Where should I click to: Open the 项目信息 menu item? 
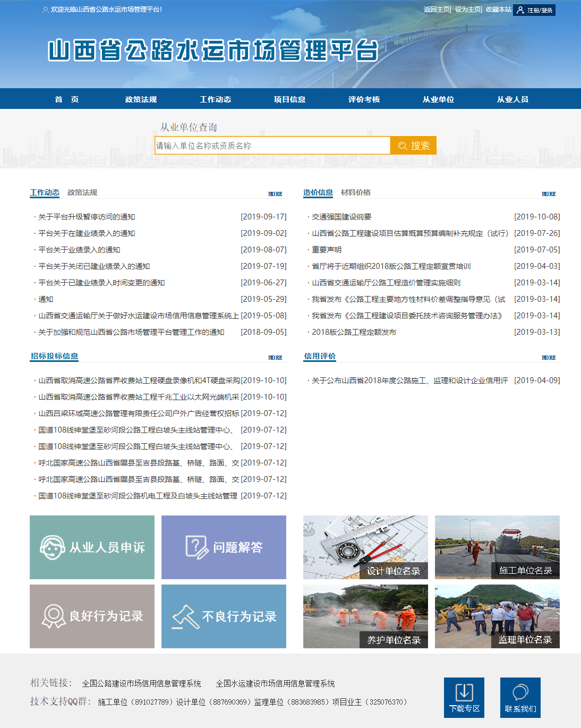pos(290,99)
